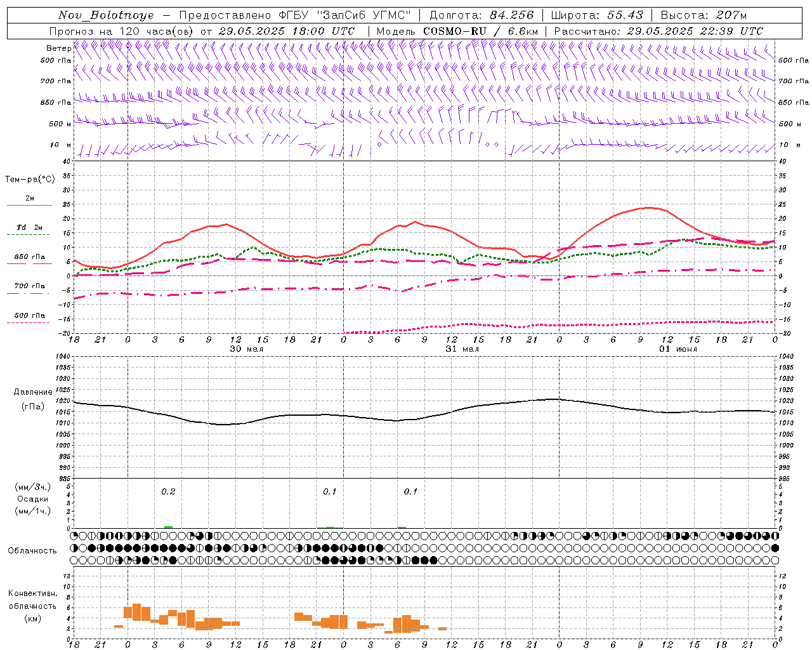Click the Конвективн. convective label
Screen dimensions: 812x650
point(32,594)
